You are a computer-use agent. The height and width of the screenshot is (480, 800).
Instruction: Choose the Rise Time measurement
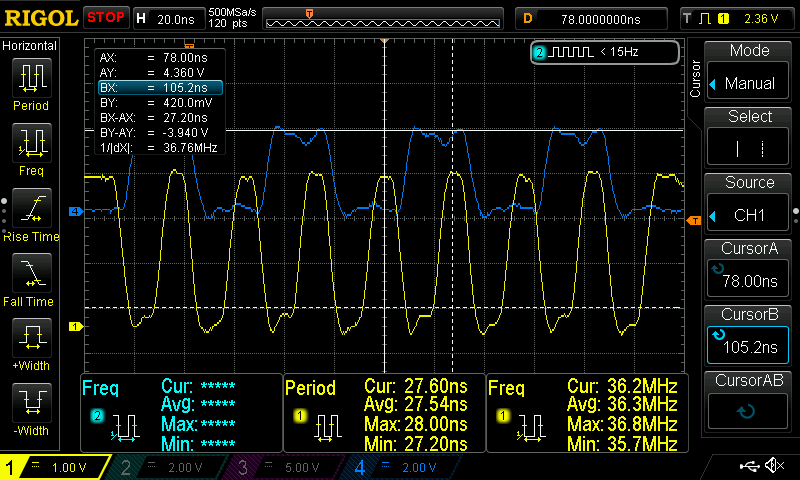[x=31, y=213]
